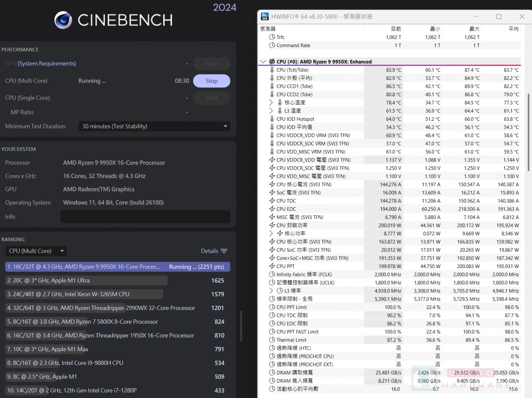Collapse the CPU [#0] AMD Ryzen sensor group
Viewport: 532px width, 398px height.
point(263,61)
